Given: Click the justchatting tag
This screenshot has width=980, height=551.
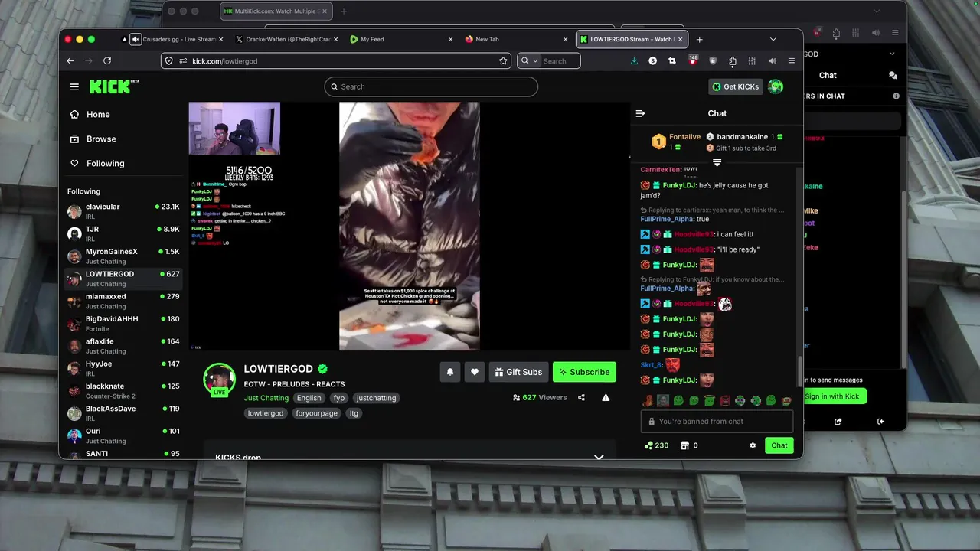Looking at the screenshot, I should [x=377, y=398].
